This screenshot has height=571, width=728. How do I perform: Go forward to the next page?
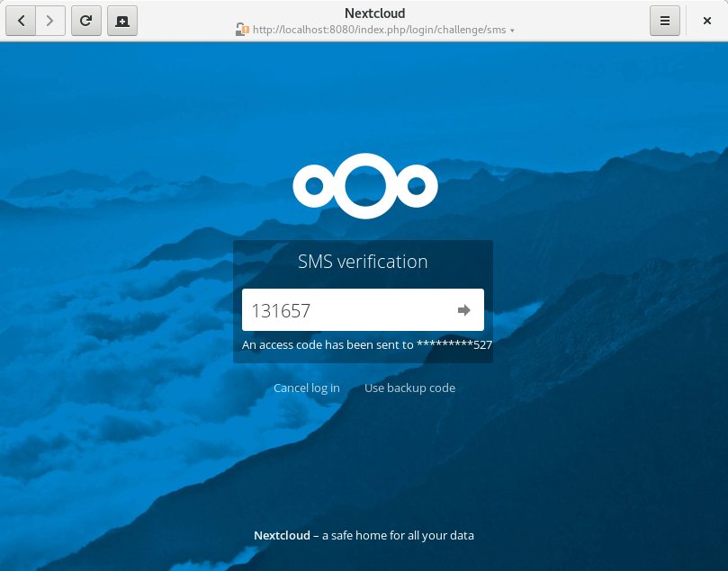coord(50,21)
